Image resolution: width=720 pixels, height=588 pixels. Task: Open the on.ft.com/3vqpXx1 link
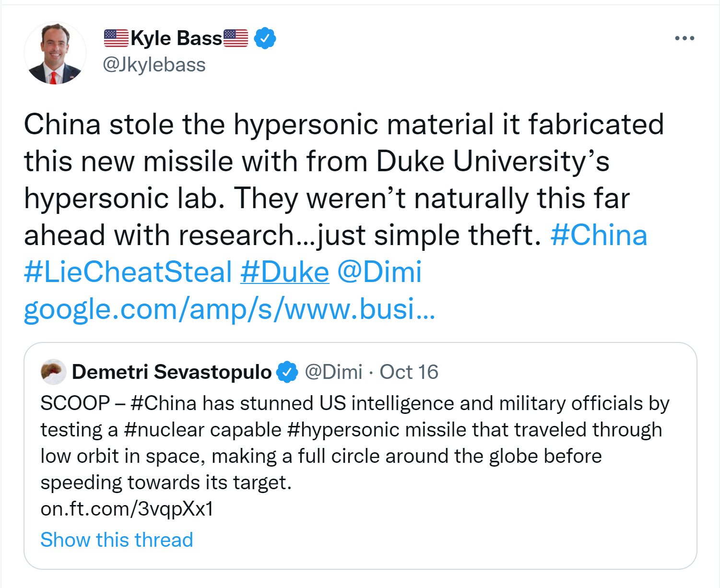(127, 509)
